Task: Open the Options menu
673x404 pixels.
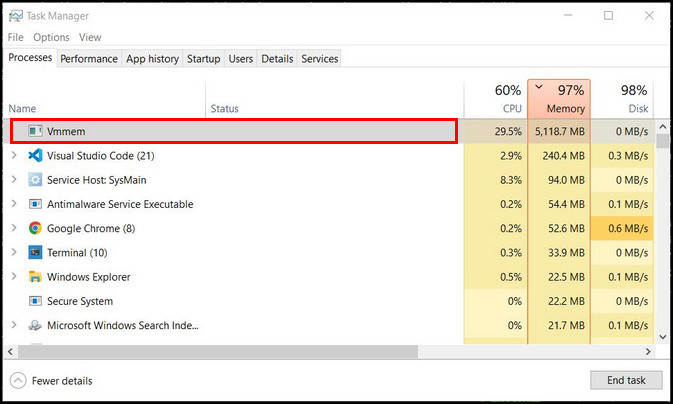Action: click(51, 37)
